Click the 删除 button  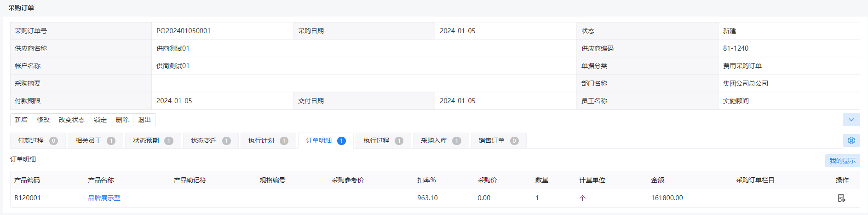122,120
